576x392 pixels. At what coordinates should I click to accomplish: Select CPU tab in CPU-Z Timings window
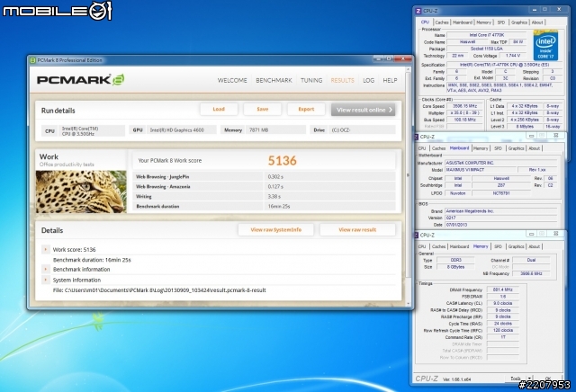pos(422,246)
